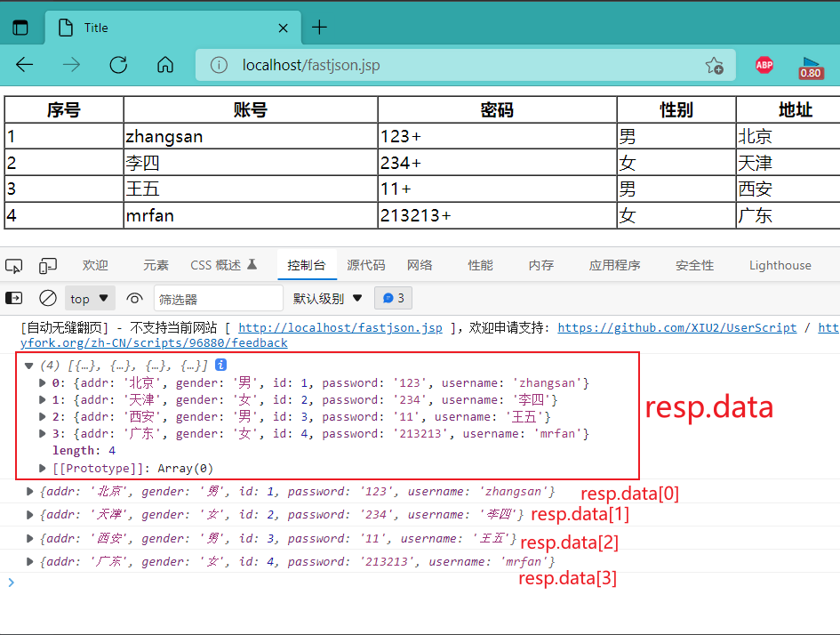Open a new browser tab
This screenshot has height=635, width=840.
coord(319,28)
